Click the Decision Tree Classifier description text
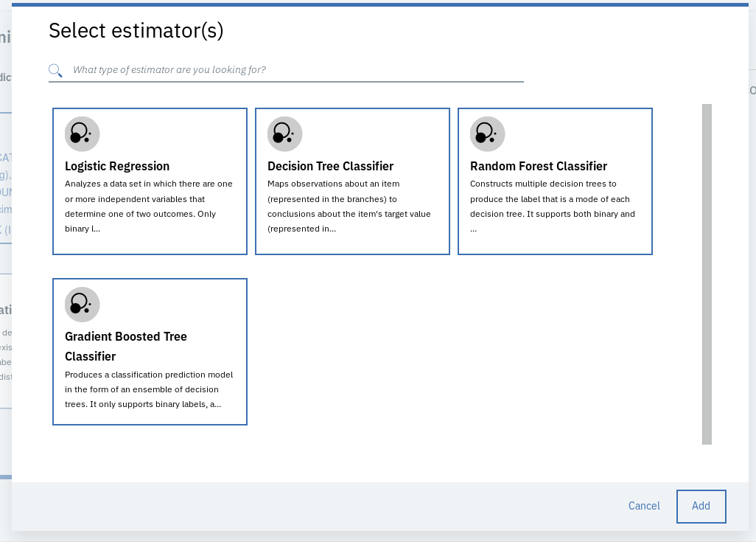This screenshot has height=542, width=756. [349, 206]
